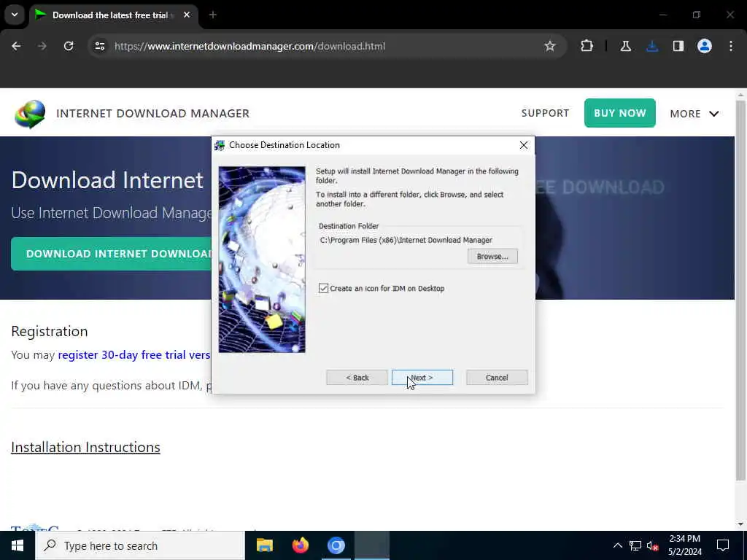Click the Next button in installer
The width and height of the screenshot is (747, 560).
(422, 378)
